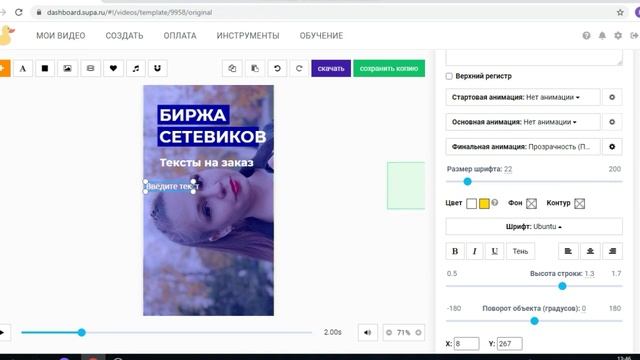The image size is (640, 360).
Task: Select the Тексты на заказ text on canvas
Action: [x=207, y=162]
